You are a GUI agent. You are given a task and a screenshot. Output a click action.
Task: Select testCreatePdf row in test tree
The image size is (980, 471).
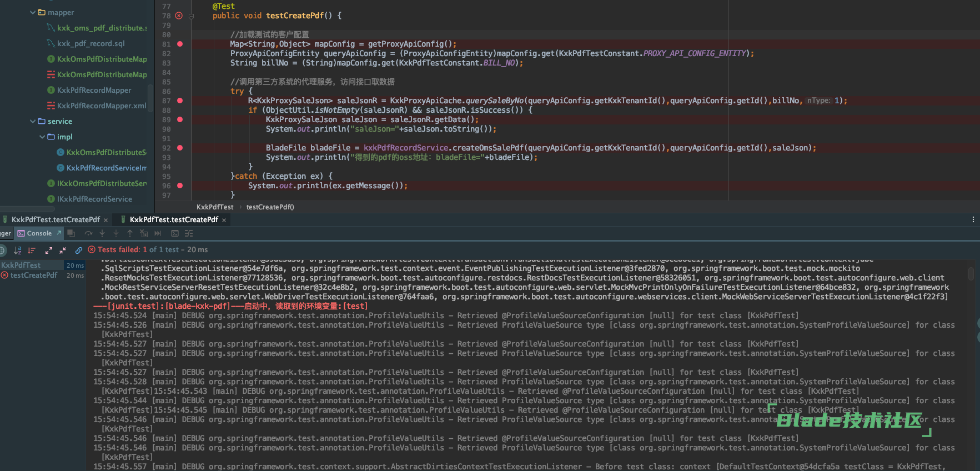point(43,275)
